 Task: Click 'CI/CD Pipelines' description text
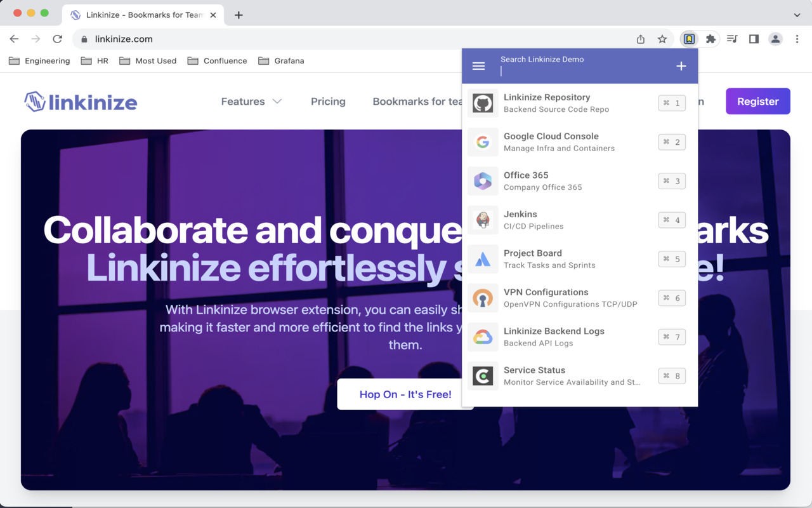tap(534, 226)
